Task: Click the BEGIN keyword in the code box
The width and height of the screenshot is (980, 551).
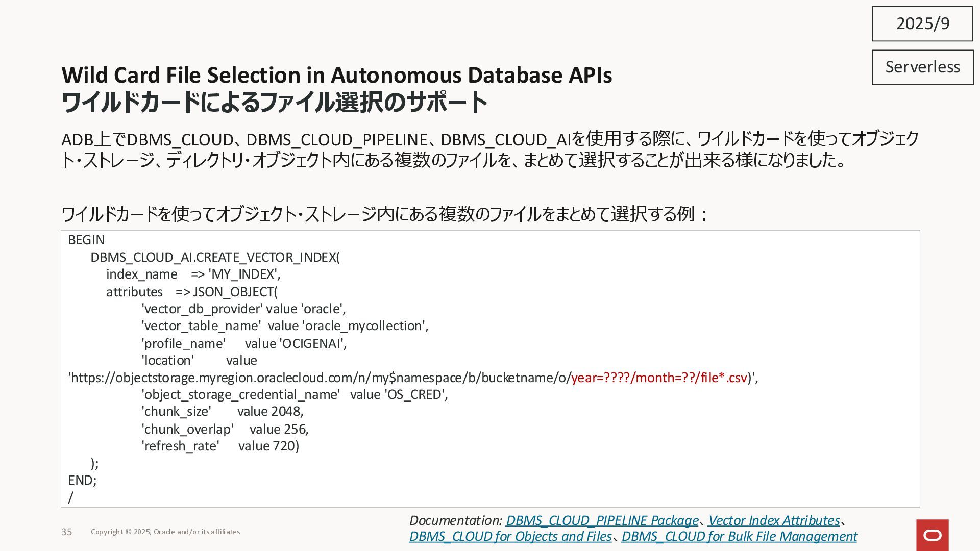Action: 86,240
